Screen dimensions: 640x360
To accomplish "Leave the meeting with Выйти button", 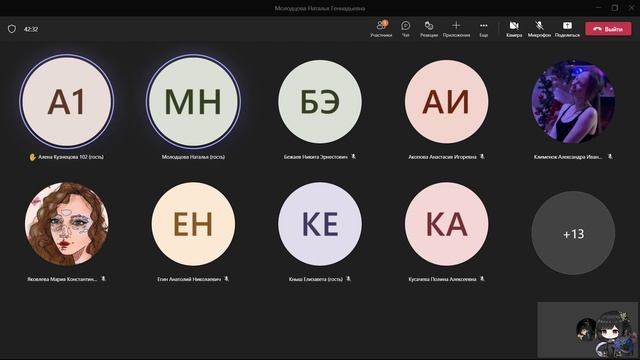I will tap(608, 29).
